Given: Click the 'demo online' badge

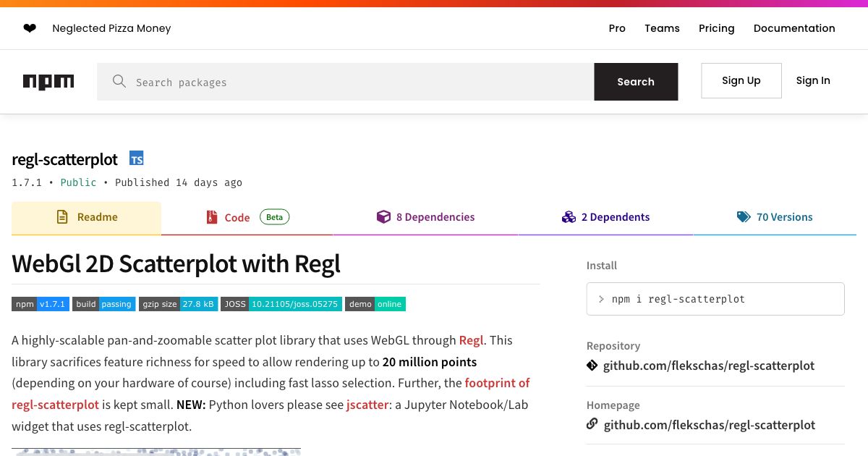Looking at the screenshot, I should (375, 304).
